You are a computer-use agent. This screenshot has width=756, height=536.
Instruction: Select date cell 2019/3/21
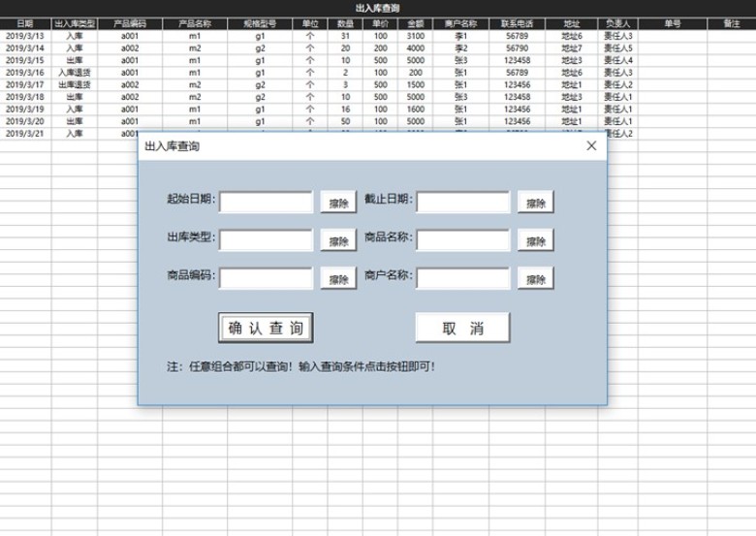(x=25, y=134)
